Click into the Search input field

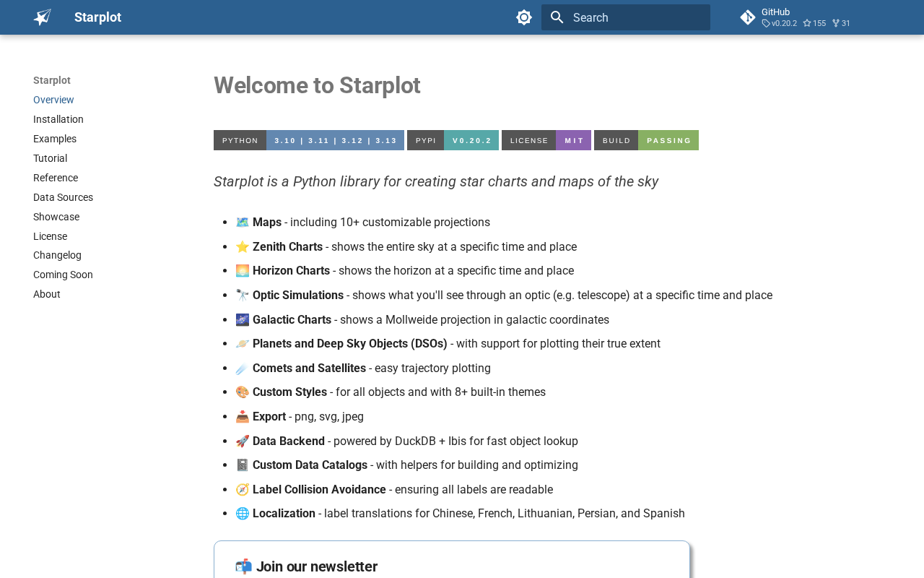click(635, 17)
